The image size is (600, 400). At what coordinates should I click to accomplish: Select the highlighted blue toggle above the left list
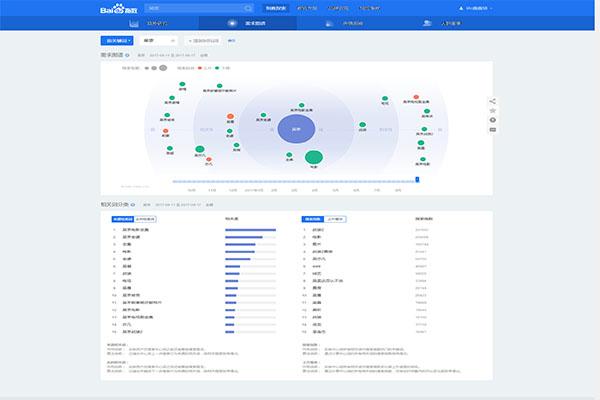pos(122,219)
